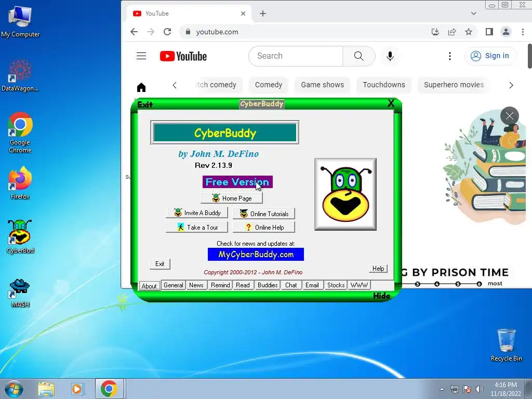Focus the YouTube search field
Viewport: 532px width, 399px height.
point(296,56)
